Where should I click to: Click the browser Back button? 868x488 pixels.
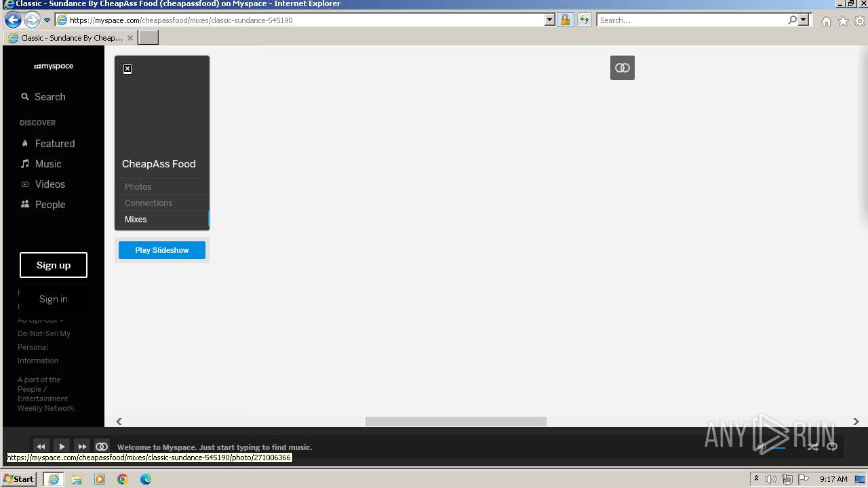click(13, 20)
